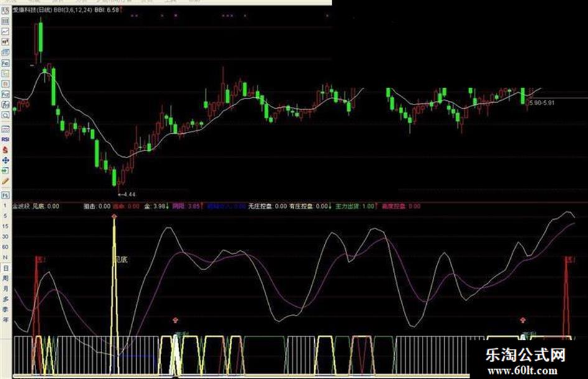Open the F10 company info icon
Screen dimensions: 588x379
[5, 63]
